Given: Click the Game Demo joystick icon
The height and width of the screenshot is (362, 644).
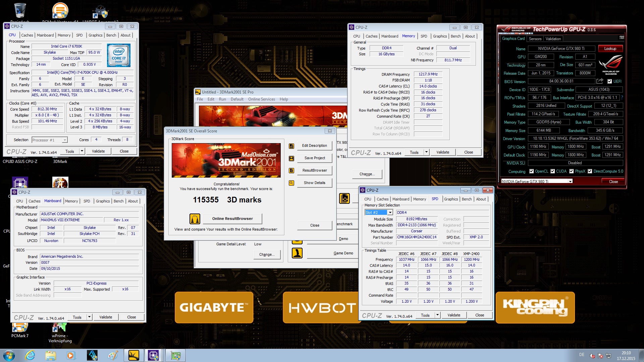Looking at the screenshot, I should click(297, 253).
